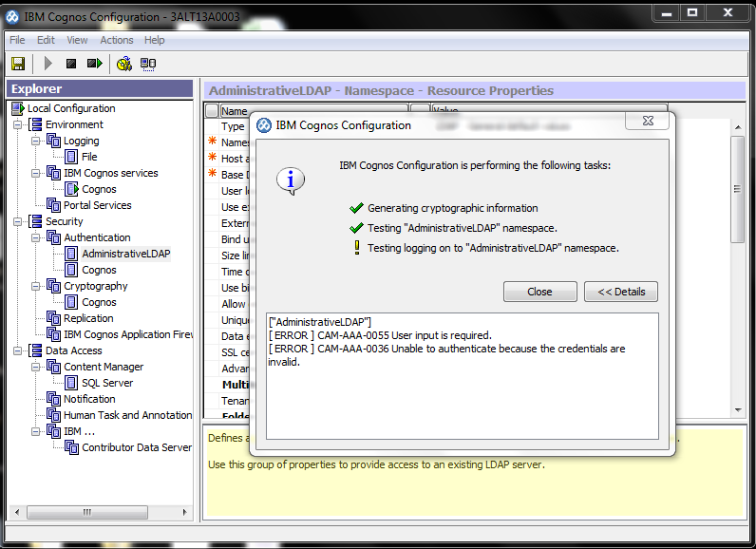Collapse the IBM ... tree node
Image resolution: width=756 pixels, height=549 pixels.
pyautogui.click(x=36, y=431)
